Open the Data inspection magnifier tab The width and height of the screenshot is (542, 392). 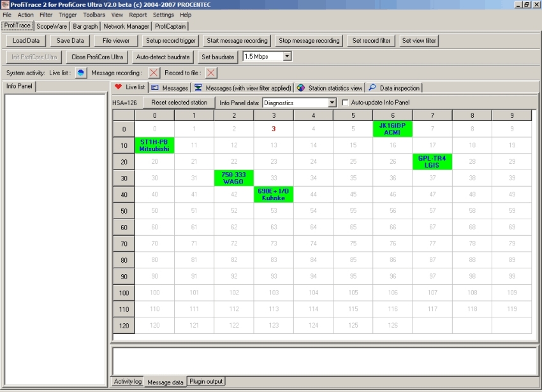[394, 88]
